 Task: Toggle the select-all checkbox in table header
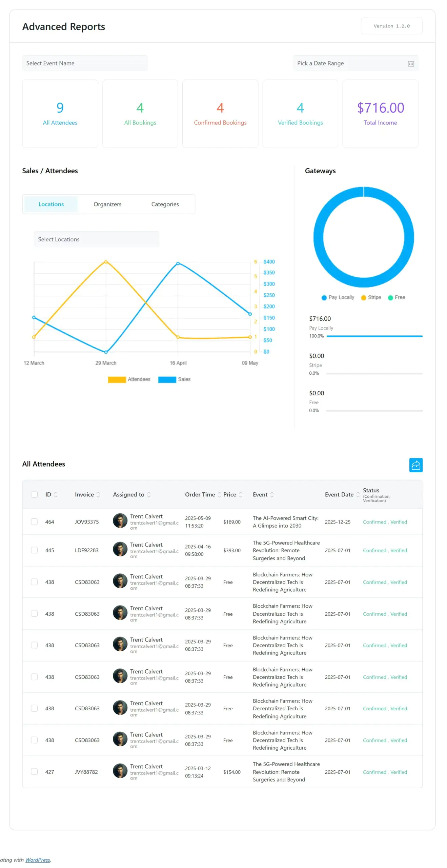click(34, 494)
